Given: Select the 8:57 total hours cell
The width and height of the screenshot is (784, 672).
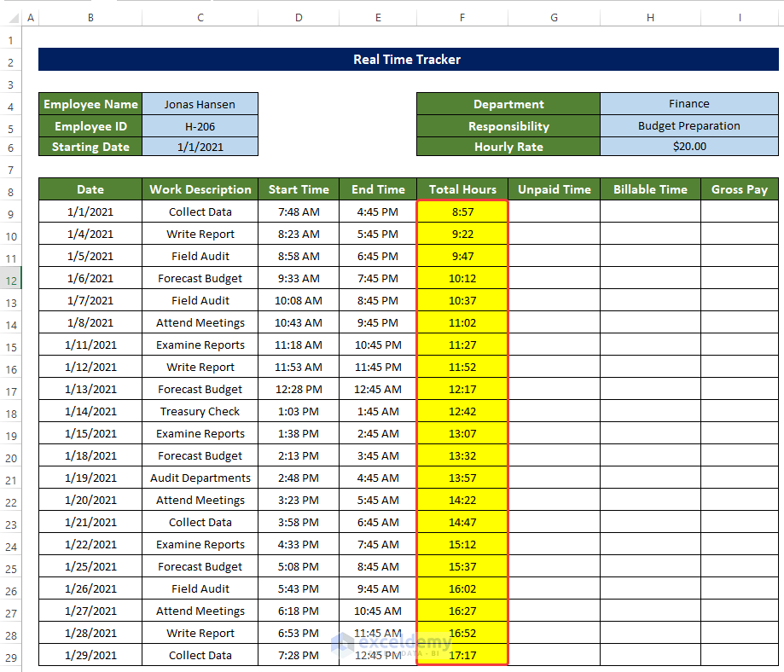Looking at the screenshot, I should 462,211.
